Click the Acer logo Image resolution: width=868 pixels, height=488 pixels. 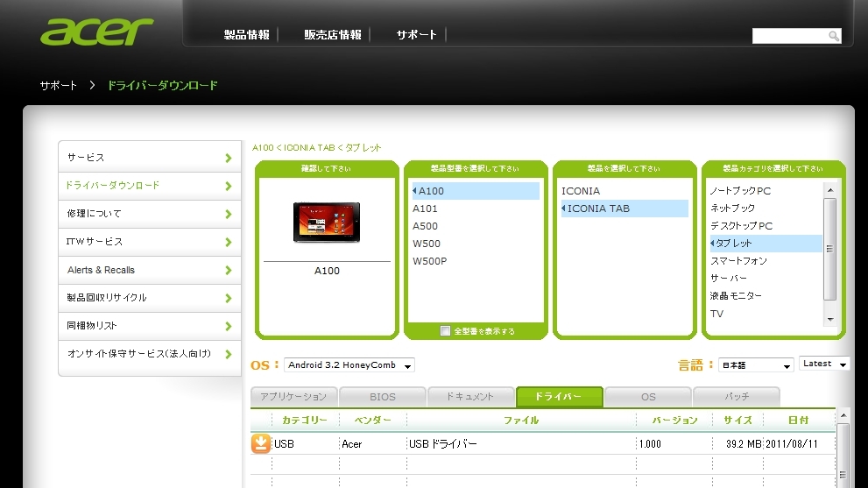(97, 32)
